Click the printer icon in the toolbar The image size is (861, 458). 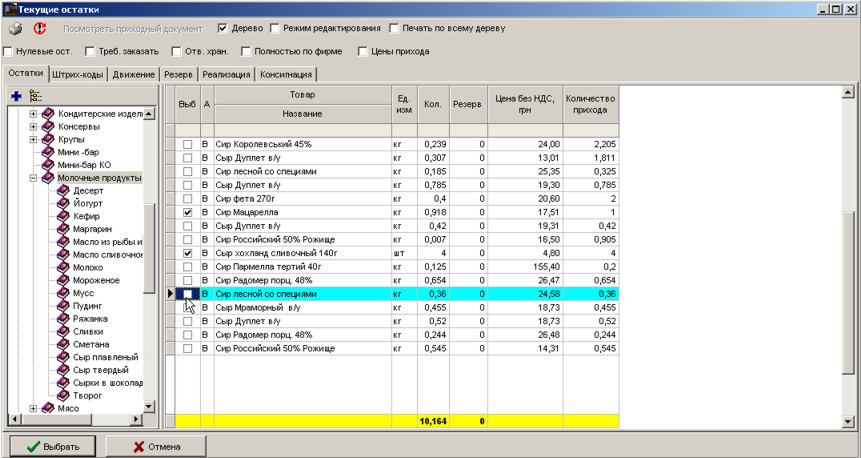click(x=16, y=29)
